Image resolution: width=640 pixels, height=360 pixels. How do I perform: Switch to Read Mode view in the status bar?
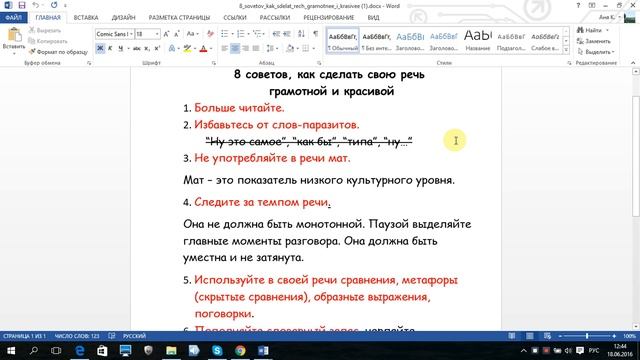tap(511, 336)
